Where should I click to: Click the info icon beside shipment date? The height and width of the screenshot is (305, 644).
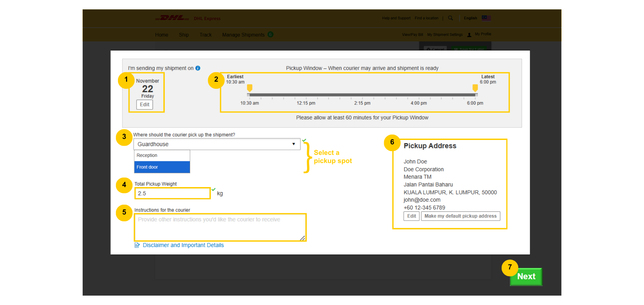click(x=198, y=68)
